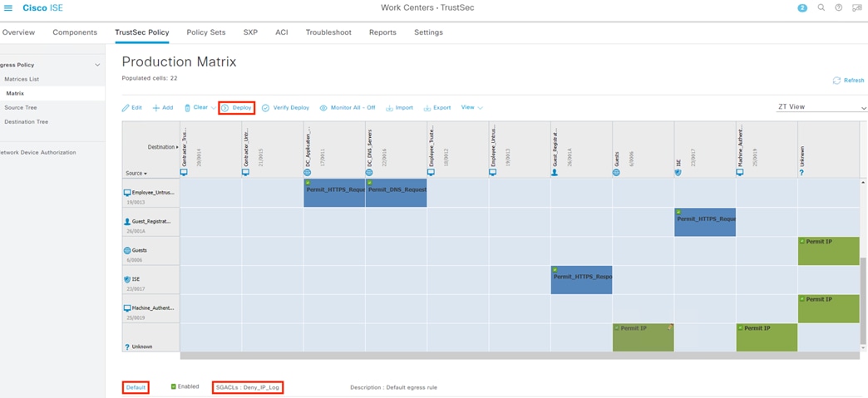The height and width of the screenshot is (398, 868).
Task: Select the Unknown source row question icon
Action: [x=127, y=347]
